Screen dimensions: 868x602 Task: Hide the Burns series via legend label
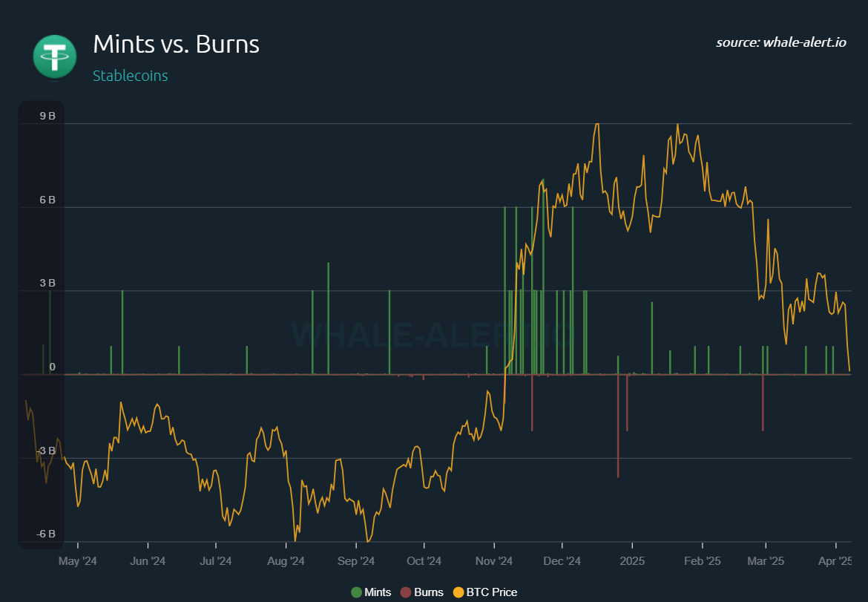429,592
